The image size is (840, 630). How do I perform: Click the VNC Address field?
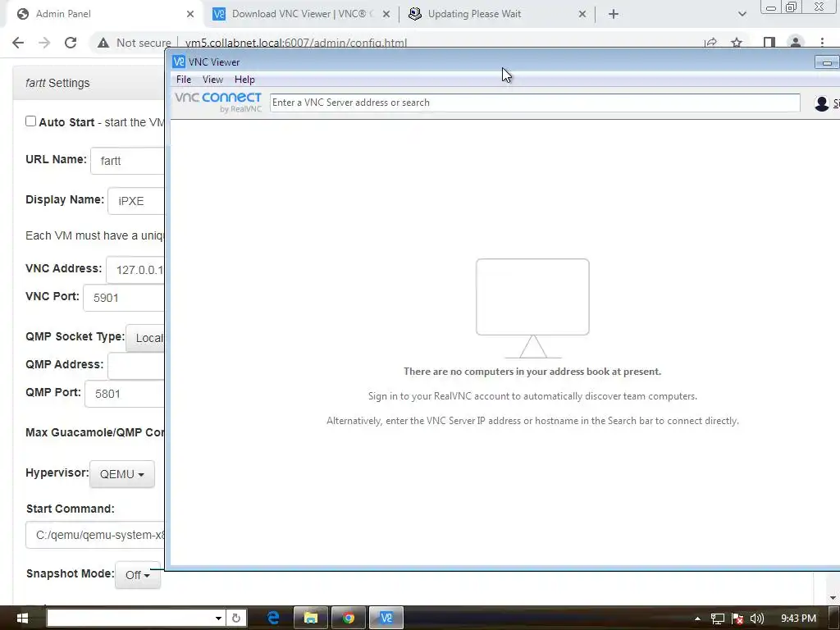(x=135, y=269)
